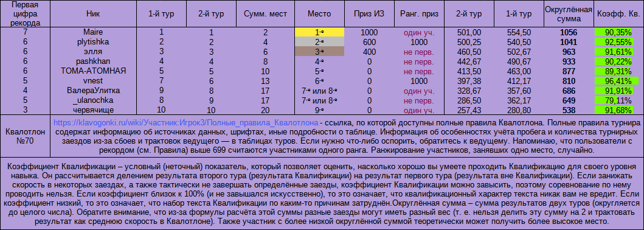Click the "Приз ИЗ" column header
This screenshot has height=230, width=644.
(369, 14)
